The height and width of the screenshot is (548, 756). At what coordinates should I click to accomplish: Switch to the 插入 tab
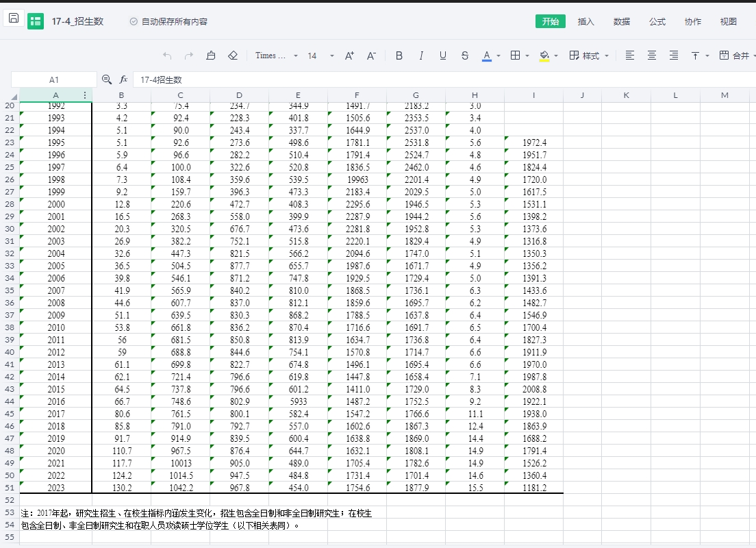point(586,21)
